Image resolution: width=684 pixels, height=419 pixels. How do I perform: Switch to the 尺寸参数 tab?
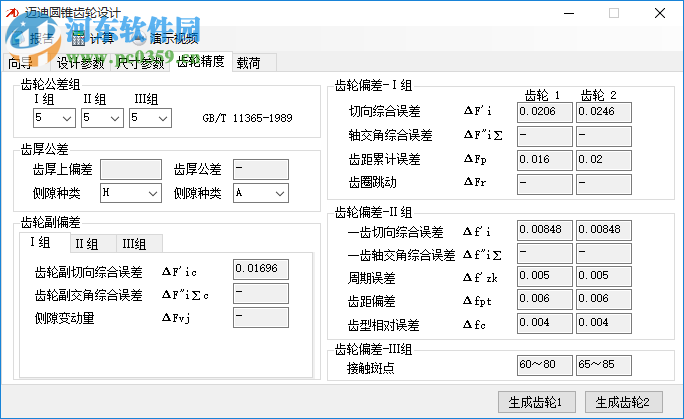(140, 63)
